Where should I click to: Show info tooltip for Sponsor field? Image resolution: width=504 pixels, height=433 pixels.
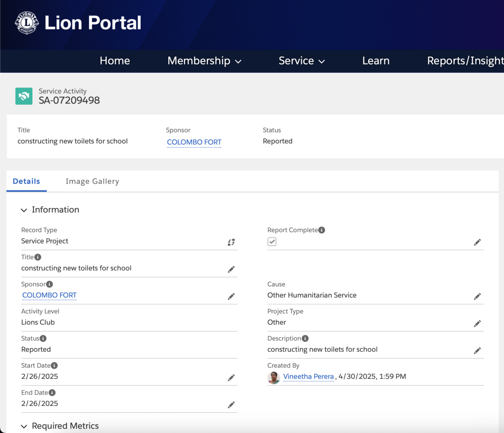pyautogui.click(x=50, y=284)
